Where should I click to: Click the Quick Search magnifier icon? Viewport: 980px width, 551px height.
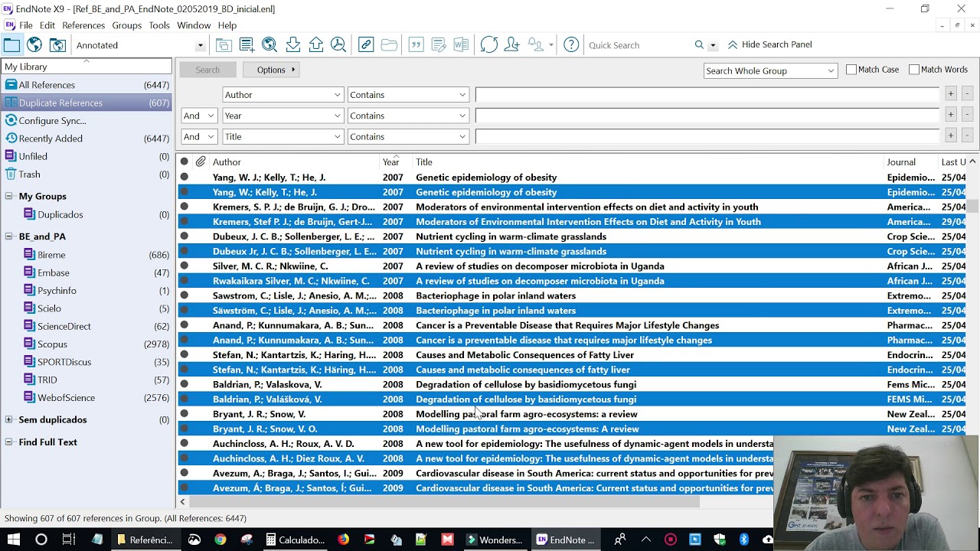click(699, 45)
